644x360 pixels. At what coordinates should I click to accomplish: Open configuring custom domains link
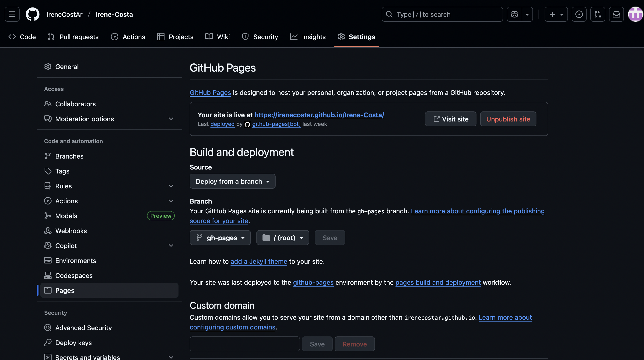click(232, 327)
